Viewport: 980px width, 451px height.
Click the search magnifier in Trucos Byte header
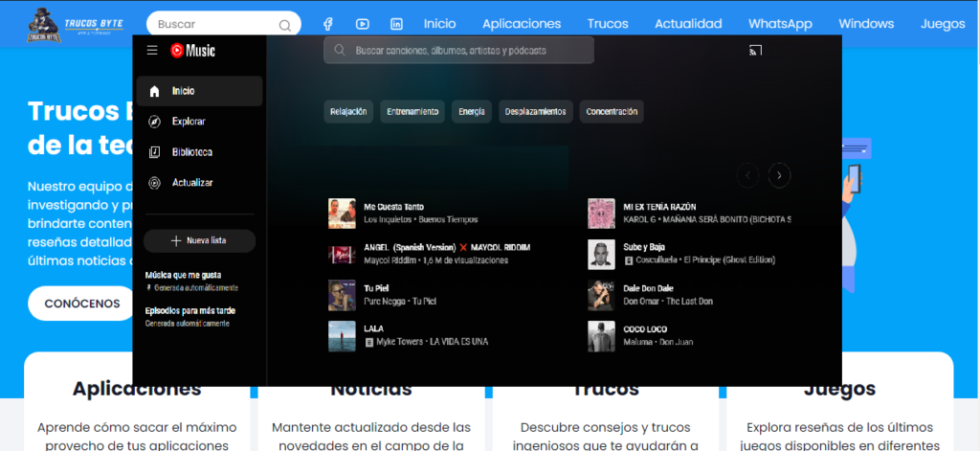[x=285, y=26]
